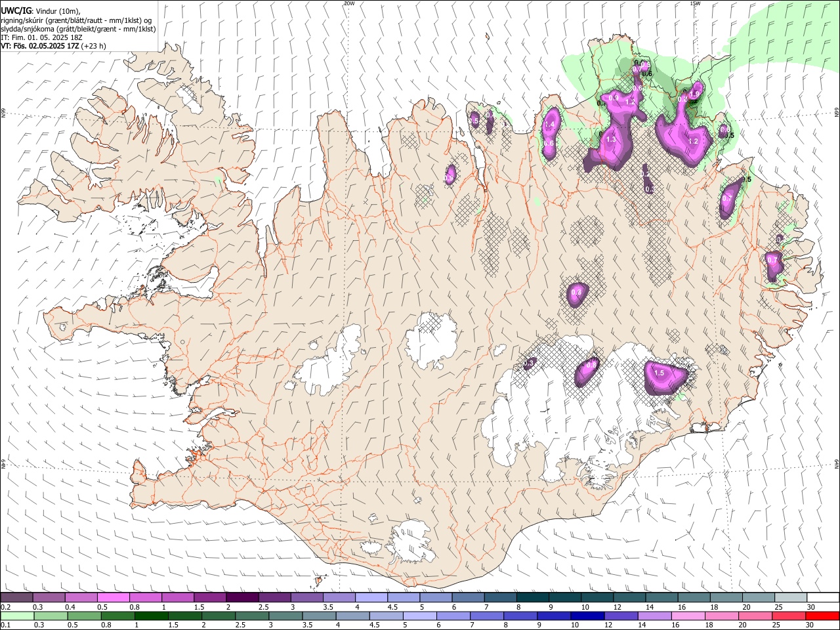This screenshot has height=630, width=840.
Task: Click the 1.3 snowfall value on the map
Action: point(611,140)
